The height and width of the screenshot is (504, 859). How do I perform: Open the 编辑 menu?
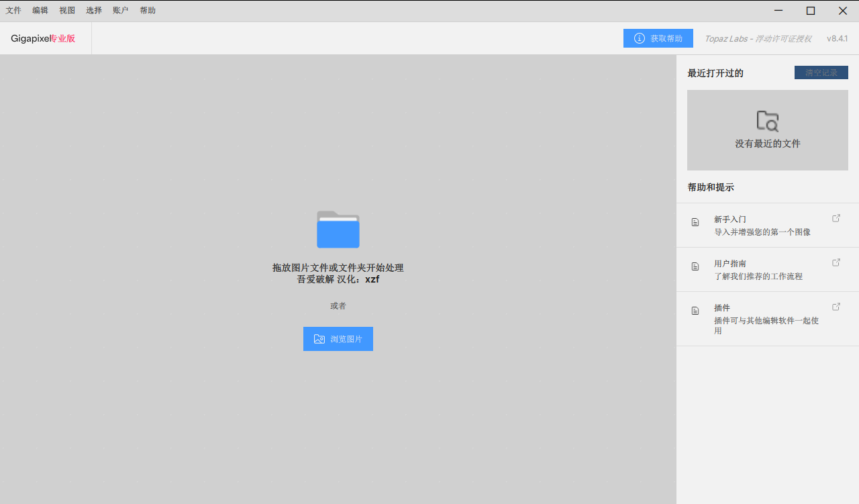click(40, 11)
